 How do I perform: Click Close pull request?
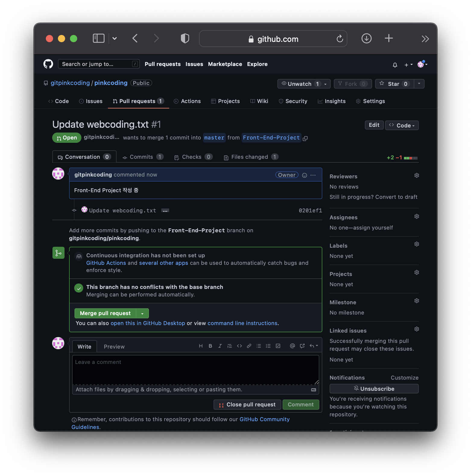point(247,405)
